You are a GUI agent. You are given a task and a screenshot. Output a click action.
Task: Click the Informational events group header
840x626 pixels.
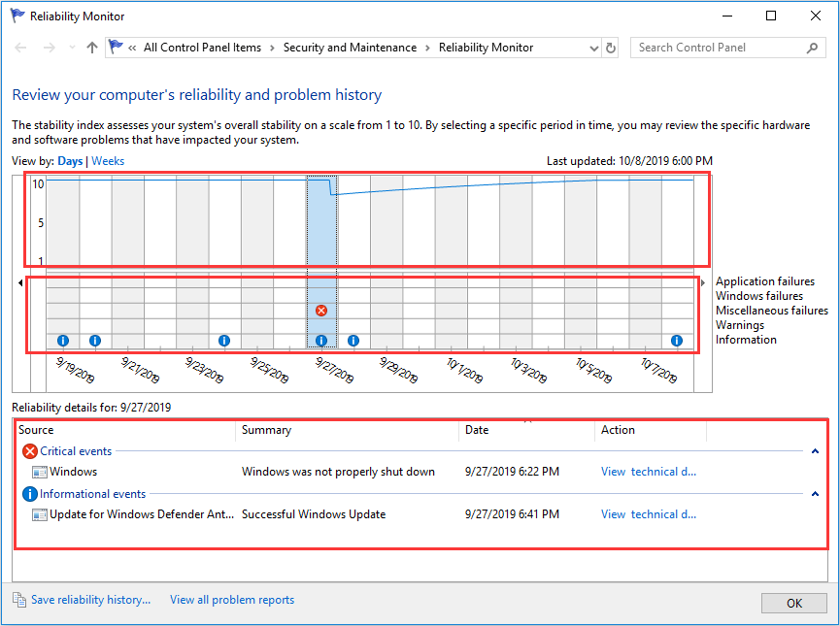pos(92,494)
